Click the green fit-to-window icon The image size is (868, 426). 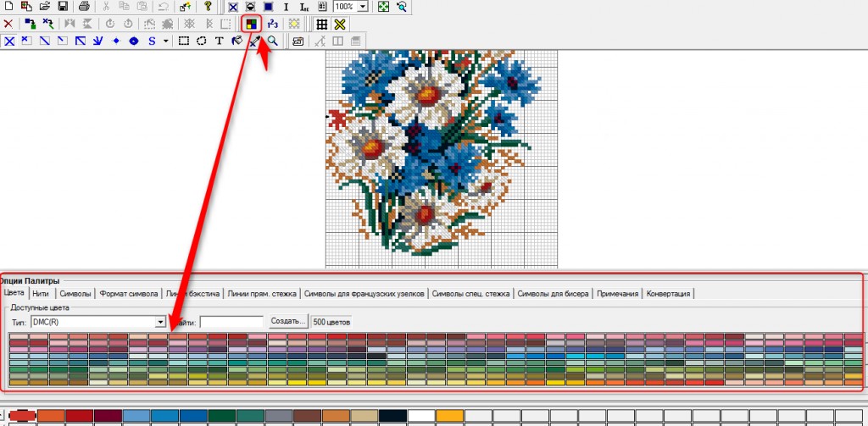[383, 7]
